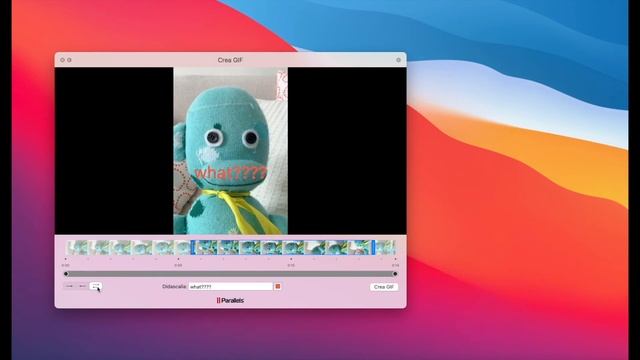Viewport: 640px width, 360px height.
Task: Click the Didascalia caption field containing what????
Action: [230, 287]
